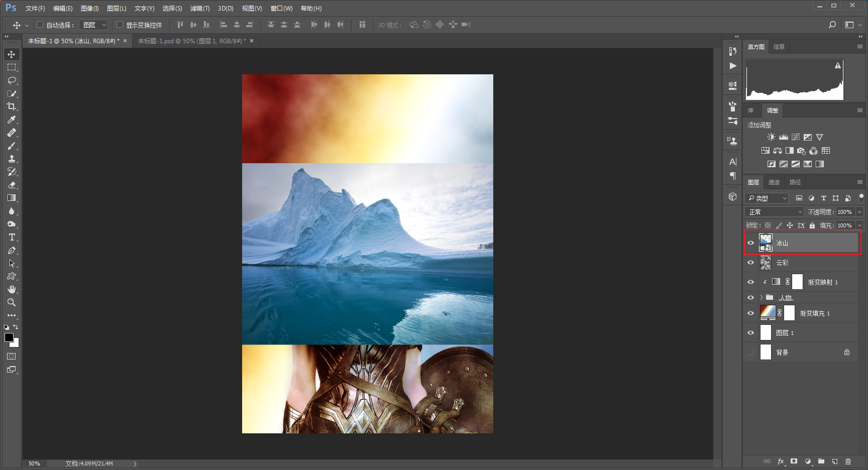Screen dimensions: 868x470
Task: Hide the 云彩 layer
Action: click(751, 263)
